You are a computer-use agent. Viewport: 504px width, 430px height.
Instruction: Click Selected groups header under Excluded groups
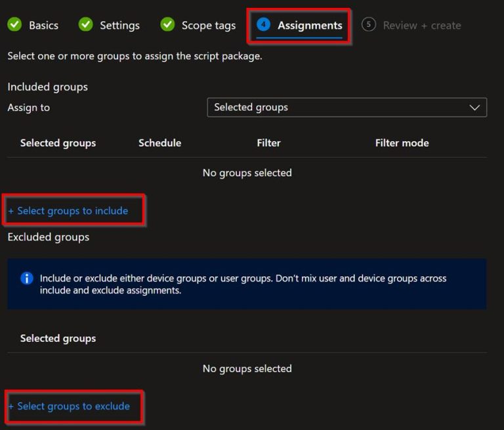58,338
